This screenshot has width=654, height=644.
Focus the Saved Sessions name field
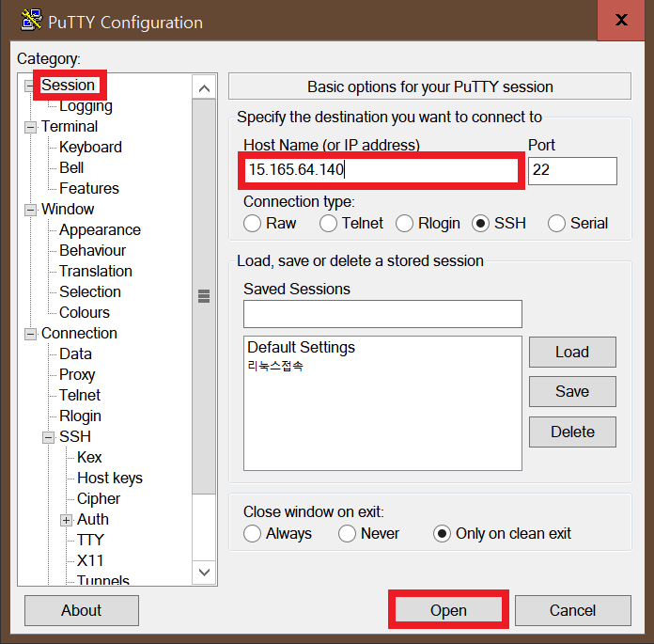pos(382,314)
